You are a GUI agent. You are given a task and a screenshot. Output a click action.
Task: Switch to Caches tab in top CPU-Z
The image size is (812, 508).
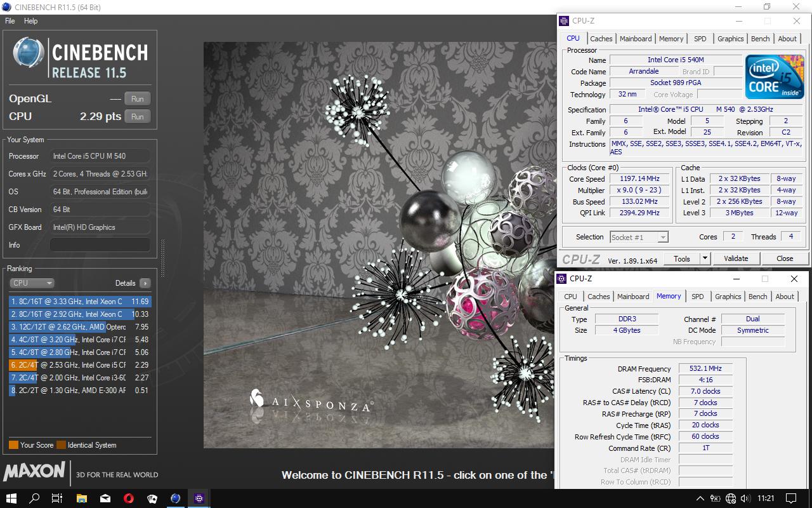tap(601, 39)
